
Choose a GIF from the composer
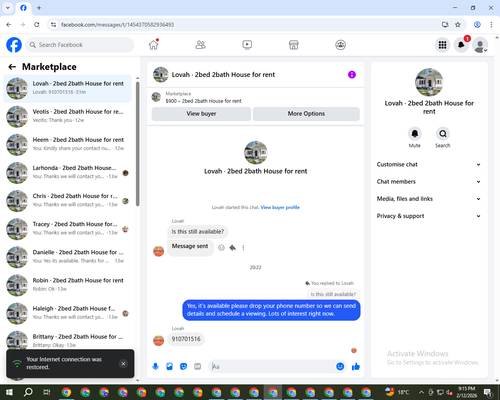coord(198,367)
